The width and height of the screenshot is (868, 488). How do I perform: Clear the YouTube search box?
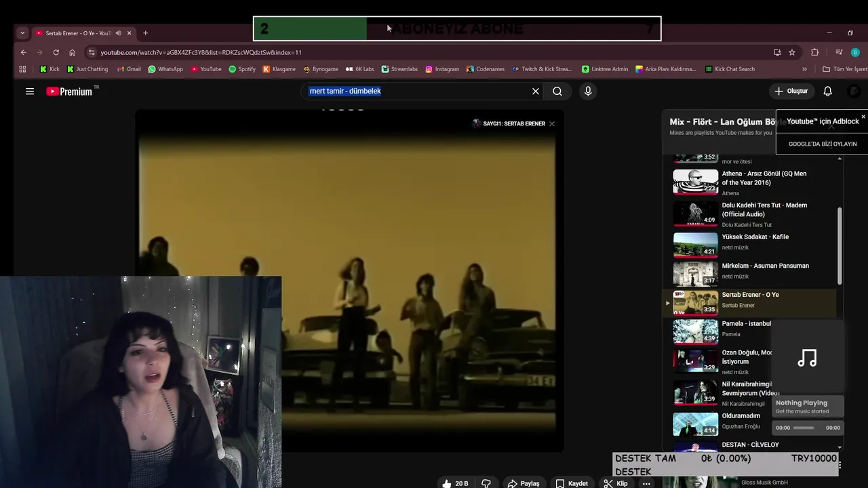pyautogui.click(x=536, y=91)
